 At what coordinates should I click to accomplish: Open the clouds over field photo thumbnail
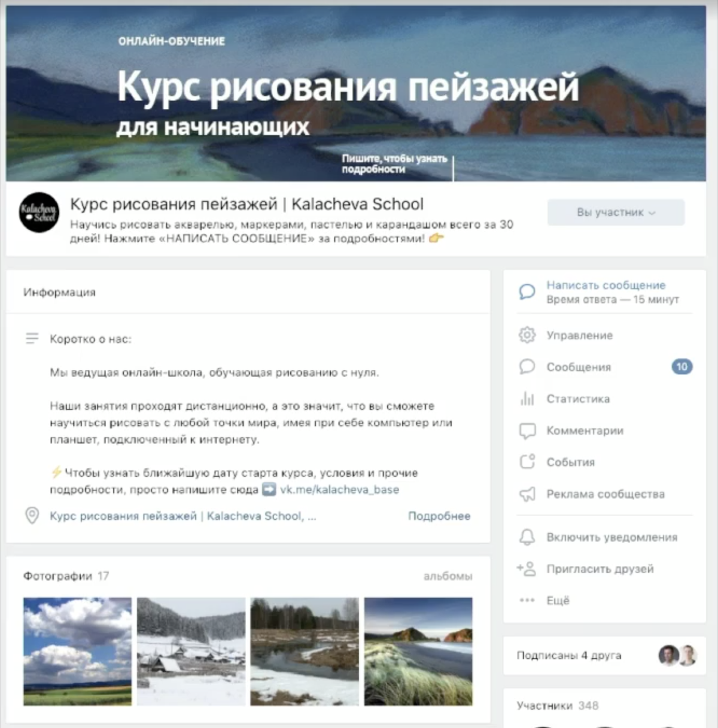(77, 651)
